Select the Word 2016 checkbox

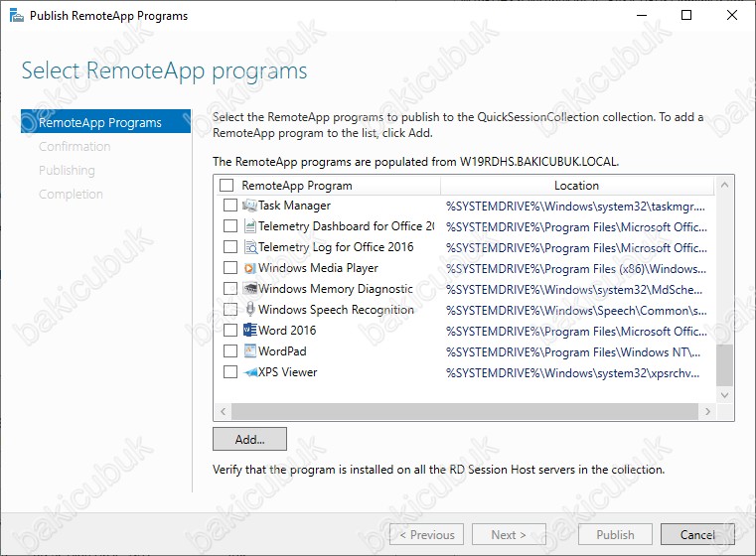[230, 330]
